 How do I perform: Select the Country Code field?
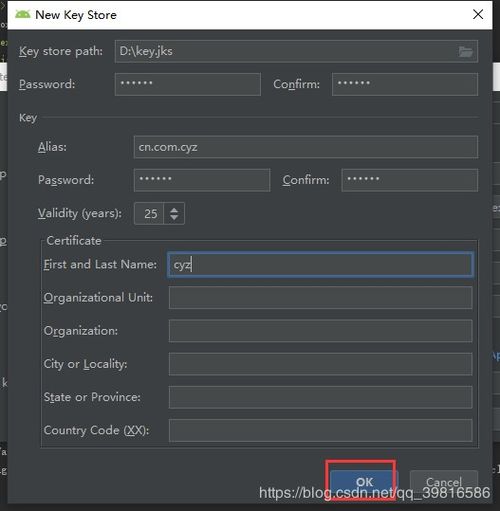321,431
